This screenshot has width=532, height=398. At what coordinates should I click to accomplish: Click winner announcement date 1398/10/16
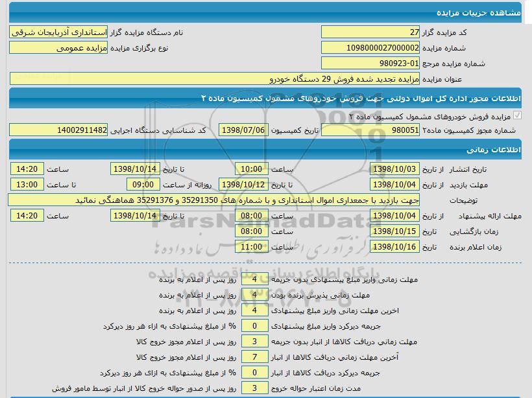point(394,247)
